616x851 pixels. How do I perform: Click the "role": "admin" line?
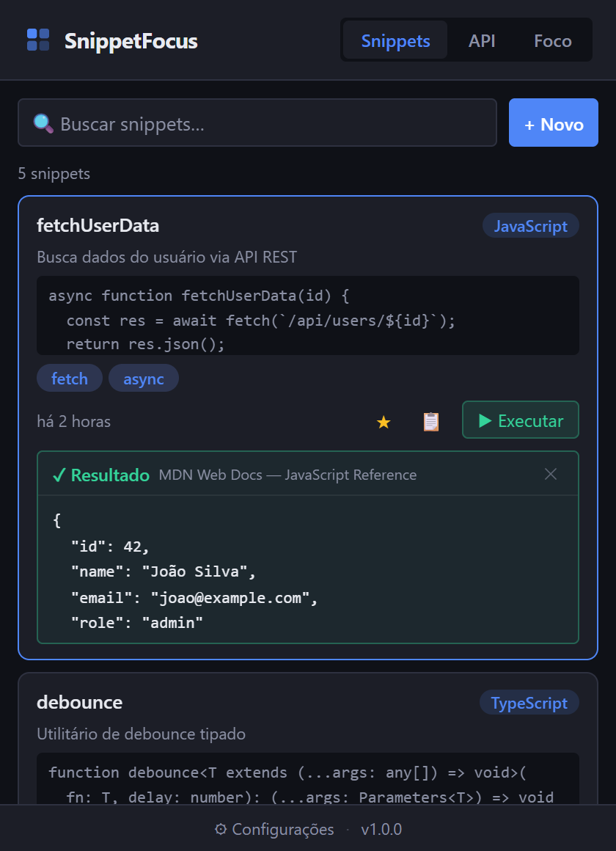(137, 623)
